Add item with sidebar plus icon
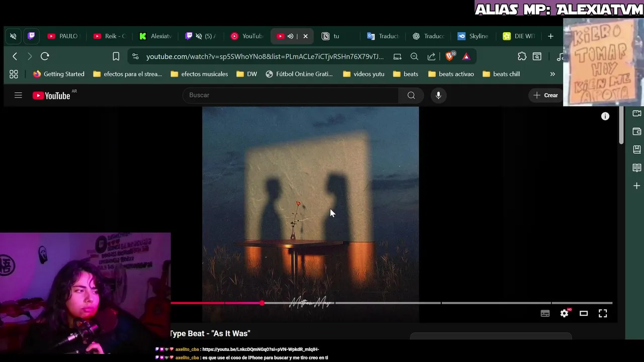The image size is (644, 362). pyautogui.click(x=636, y=186)
